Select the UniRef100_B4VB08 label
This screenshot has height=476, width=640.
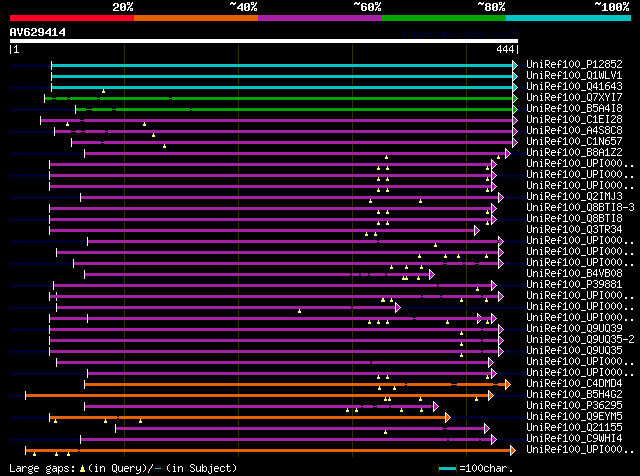574,274
